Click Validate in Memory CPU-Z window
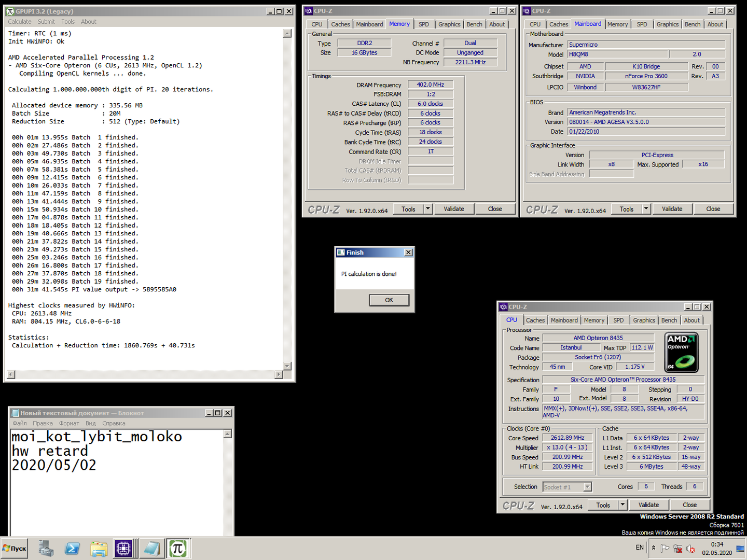 (454, 209)
